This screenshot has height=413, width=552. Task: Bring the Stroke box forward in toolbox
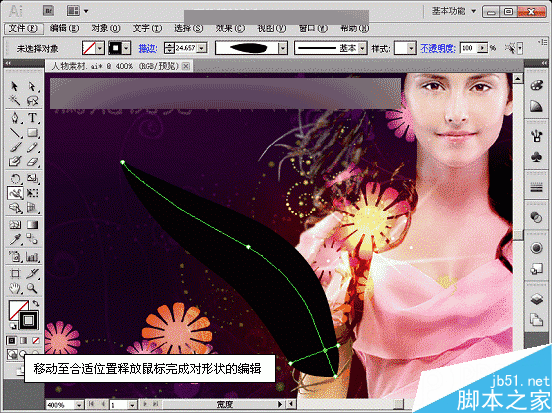29,320
